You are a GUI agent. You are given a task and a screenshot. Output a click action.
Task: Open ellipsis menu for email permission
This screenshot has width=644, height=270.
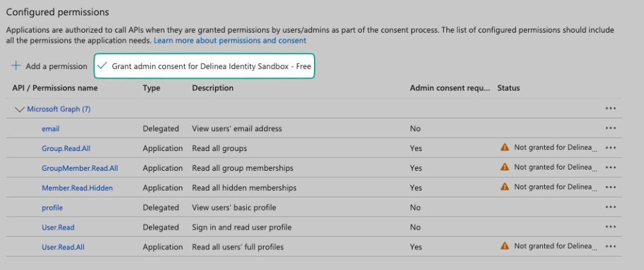[x=610, y=129]
